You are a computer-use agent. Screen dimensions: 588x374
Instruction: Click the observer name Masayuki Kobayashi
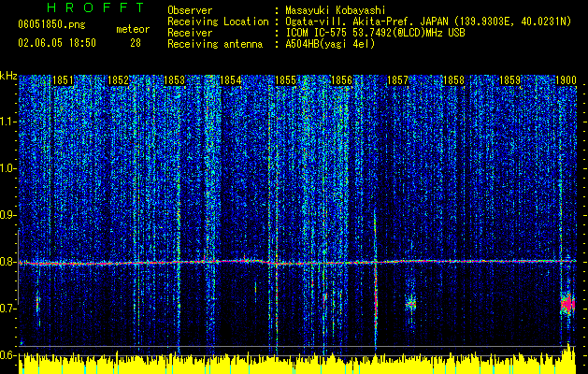click(336, 10)
